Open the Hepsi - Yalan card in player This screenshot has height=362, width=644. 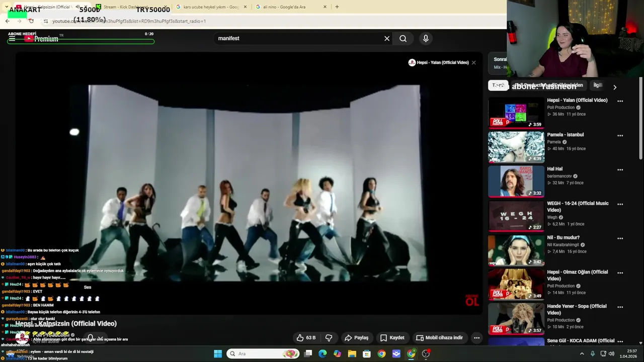(438, 62)
